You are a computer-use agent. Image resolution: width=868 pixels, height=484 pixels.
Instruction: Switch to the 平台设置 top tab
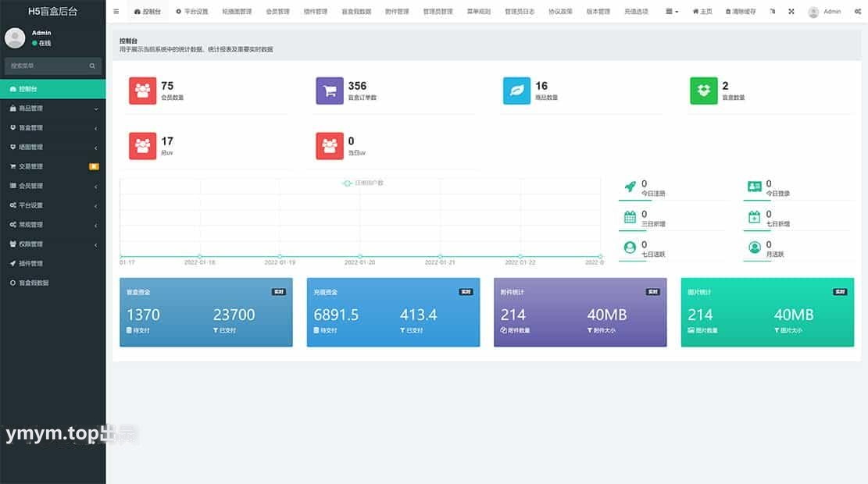192,11
